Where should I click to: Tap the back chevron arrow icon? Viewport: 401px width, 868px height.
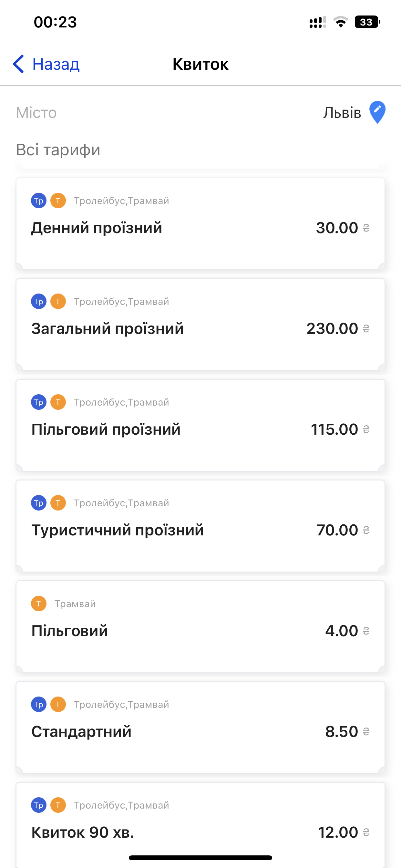pyautogui.click(x=19, y=64)
